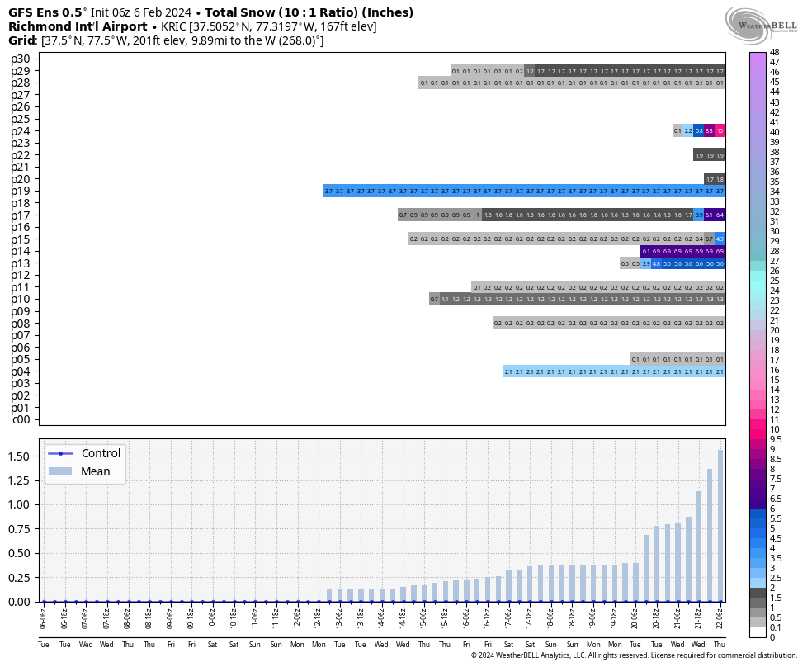Image resolution: width=812 pixels, height=667 pixels.
Task: Click the 1.8 cell in row p20
Action: pyautogui.click(x=720, y=179)
